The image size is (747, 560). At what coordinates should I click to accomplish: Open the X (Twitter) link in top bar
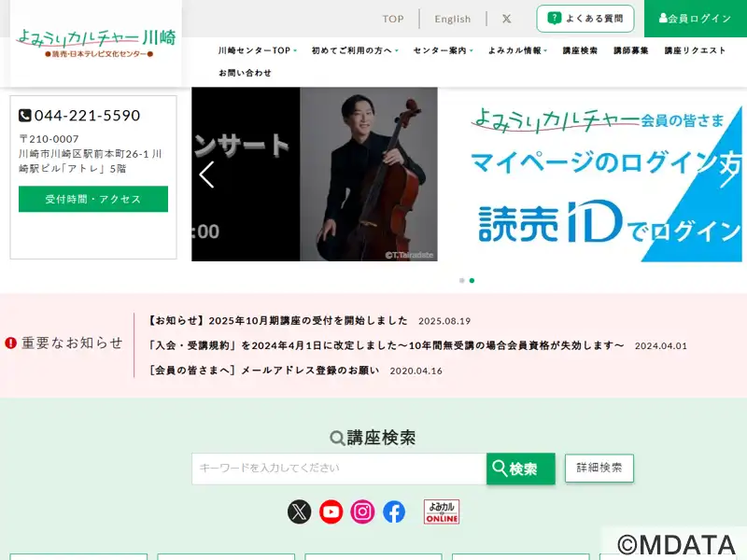pos(506,19)
